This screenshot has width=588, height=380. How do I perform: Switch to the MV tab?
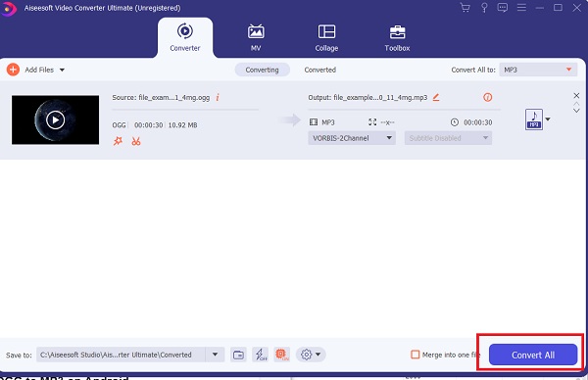click(x=256, y=37)
